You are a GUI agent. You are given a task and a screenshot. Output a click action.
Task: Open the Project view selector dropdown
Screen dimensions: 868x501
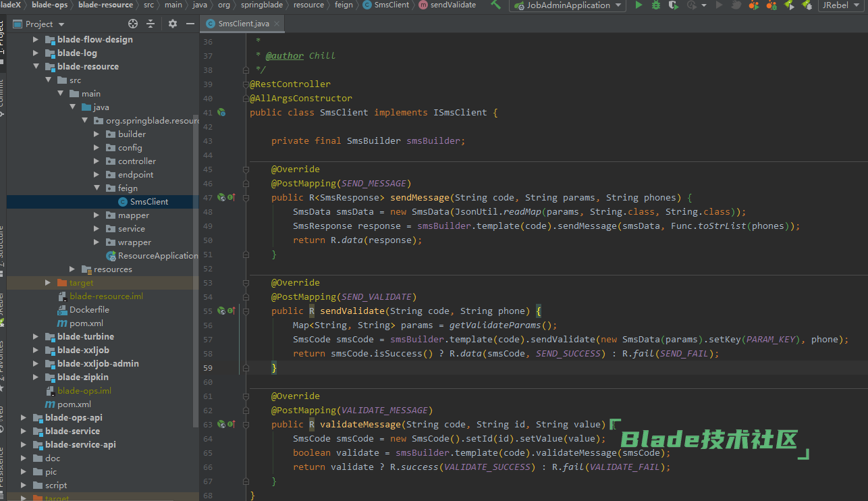(61, 24)
